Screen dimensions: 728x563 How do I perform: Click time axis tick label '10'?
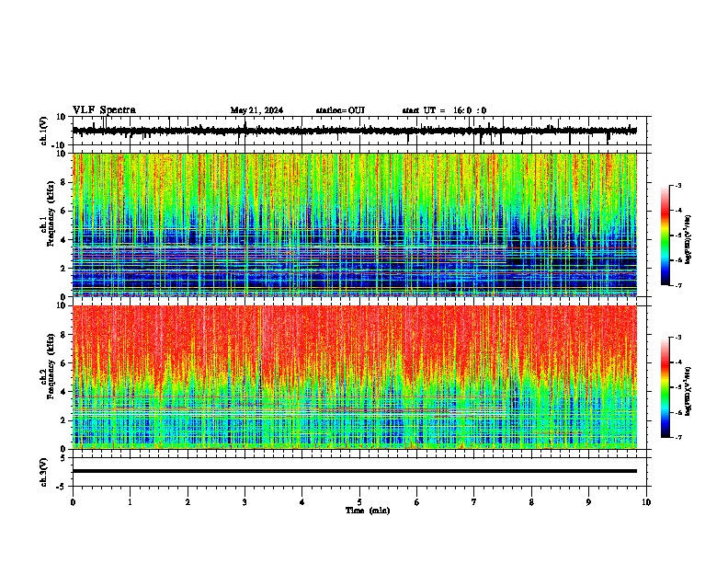646,502
